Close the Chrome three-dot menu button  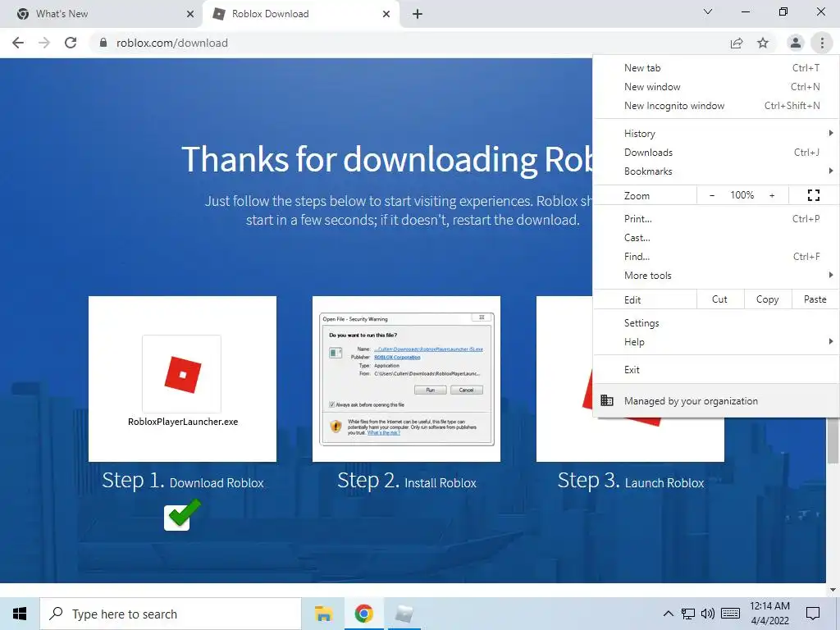[x=822, y=43]
